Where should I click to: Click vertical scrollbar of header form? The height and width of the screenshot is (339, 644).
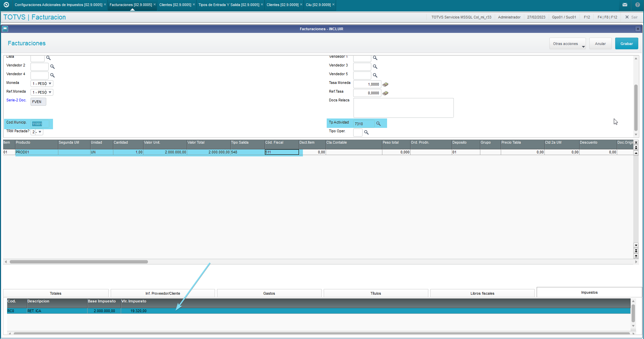[636, 107]
